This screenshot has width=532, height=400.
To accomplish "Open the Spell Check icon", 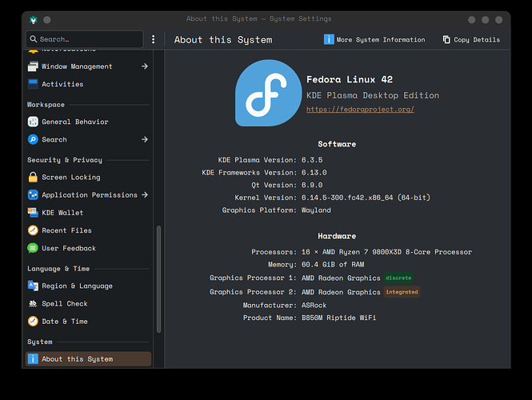I will pos(33,303).
